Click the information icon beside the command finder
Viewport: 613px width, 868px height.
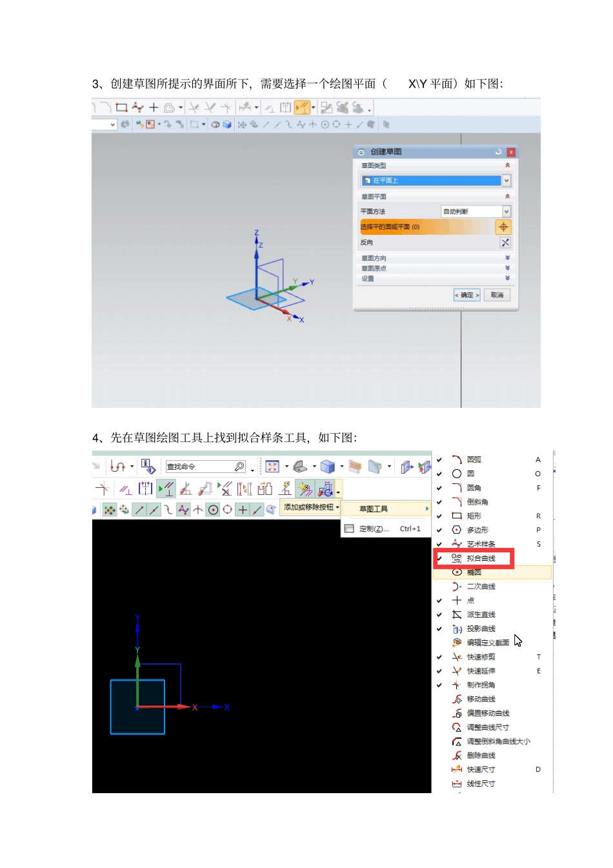point(148,466)
